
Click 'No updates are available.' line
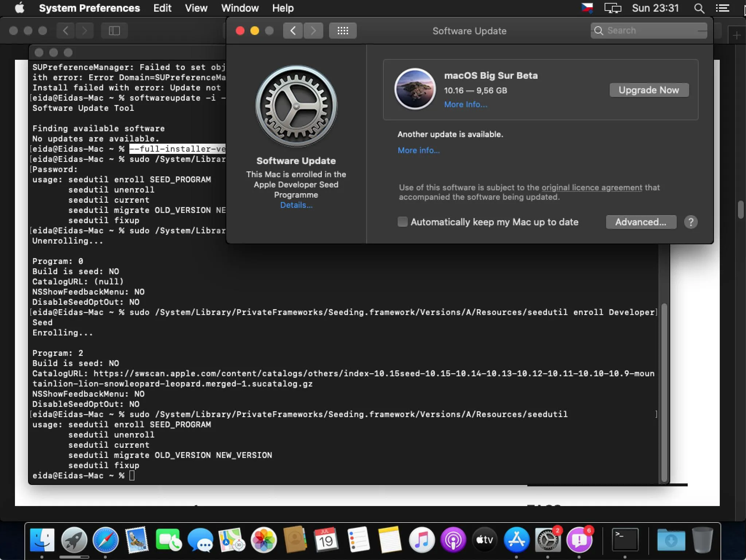coord(96,139)
